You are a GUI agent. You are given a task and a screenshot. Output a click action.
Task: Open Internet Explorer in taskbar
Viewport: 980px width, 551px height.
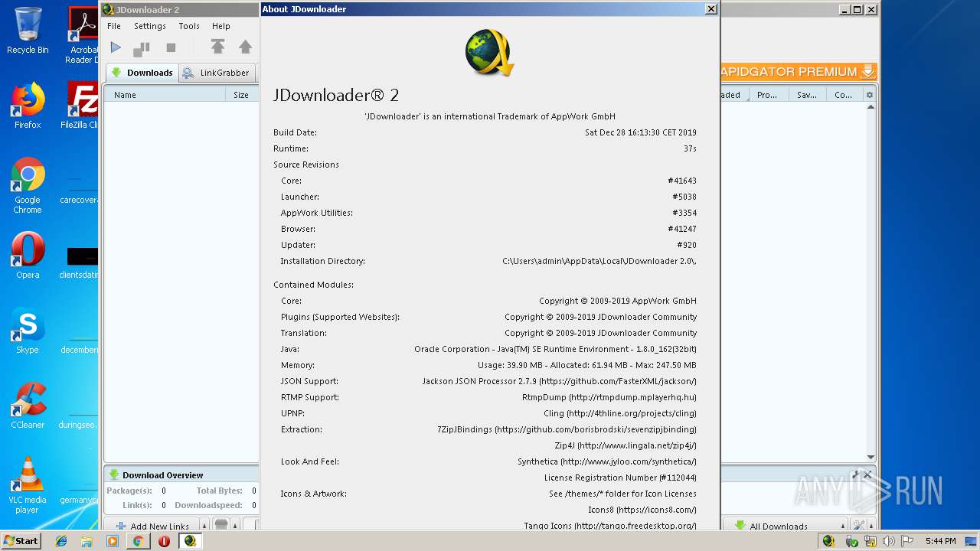tap(61, 541)
